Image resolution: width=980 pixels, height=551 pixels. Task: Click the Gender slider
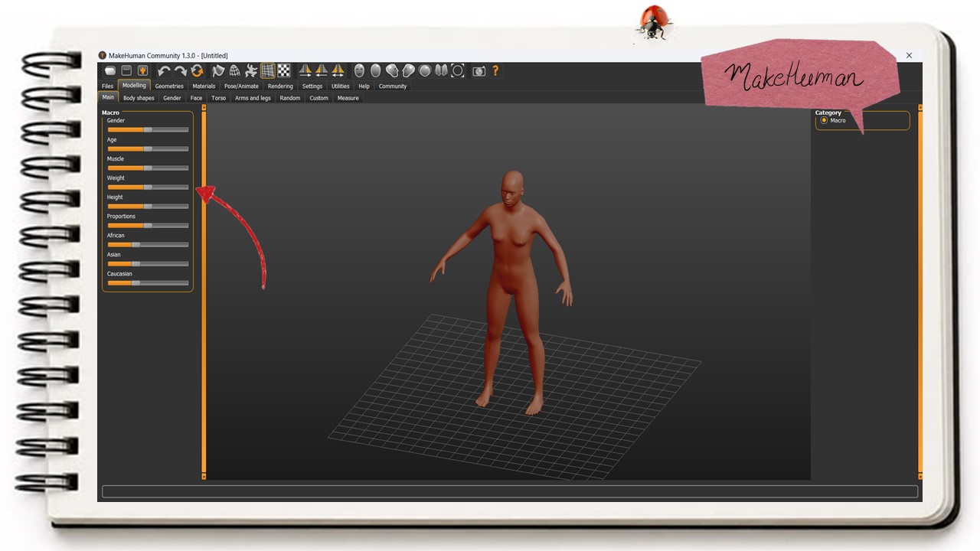(x=148, y=130)
